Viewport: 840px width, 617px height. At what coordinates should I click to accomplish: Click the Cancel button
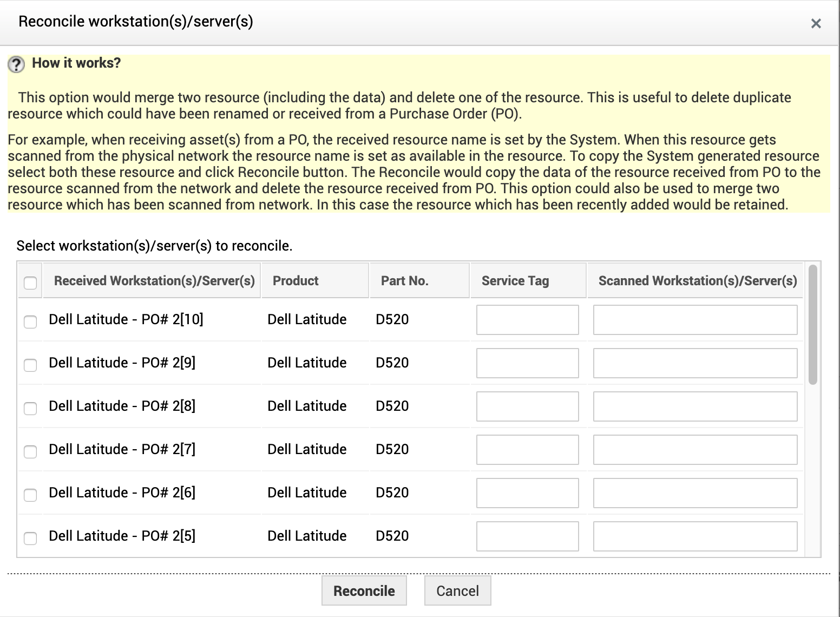tap(457, 590)
